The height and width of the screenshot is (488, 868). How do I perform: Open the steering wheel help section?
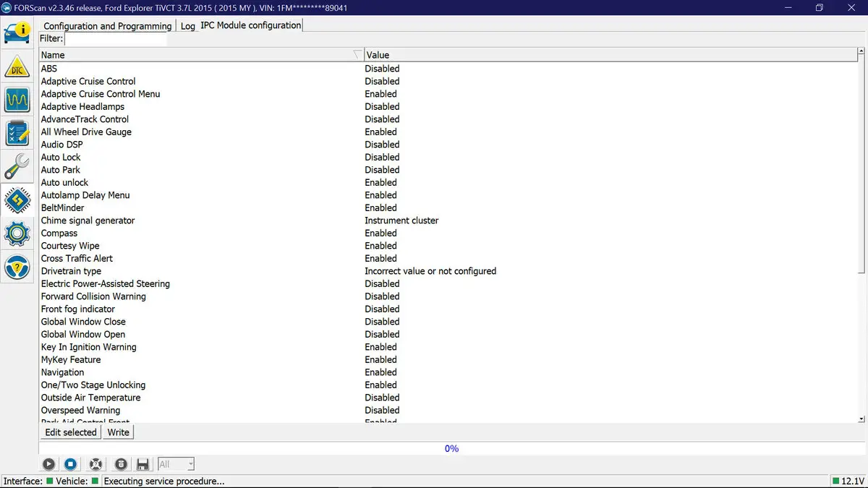[x=17, y=267]
